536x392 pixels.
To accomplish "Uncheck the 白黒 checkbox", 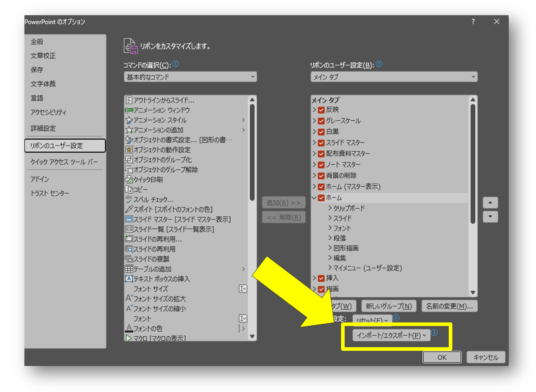I will (x=321, y=132).
